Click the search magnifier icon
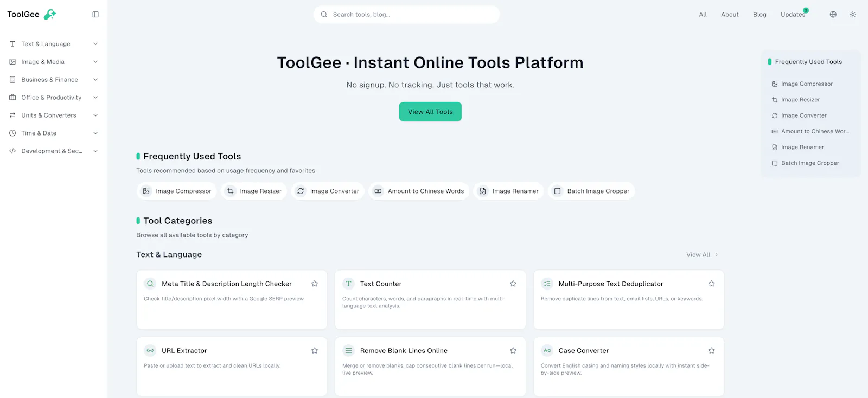868x398 pixels. point(324,15)
